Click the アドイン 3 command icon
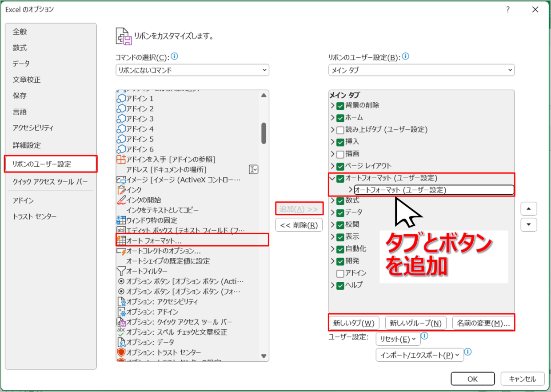Screen dimensions: 551x392 [x=121, y=119]
